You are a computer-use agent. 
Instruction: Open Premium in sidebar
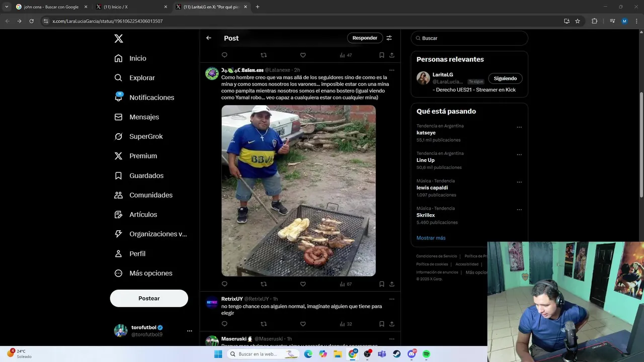tap(135, 156)
